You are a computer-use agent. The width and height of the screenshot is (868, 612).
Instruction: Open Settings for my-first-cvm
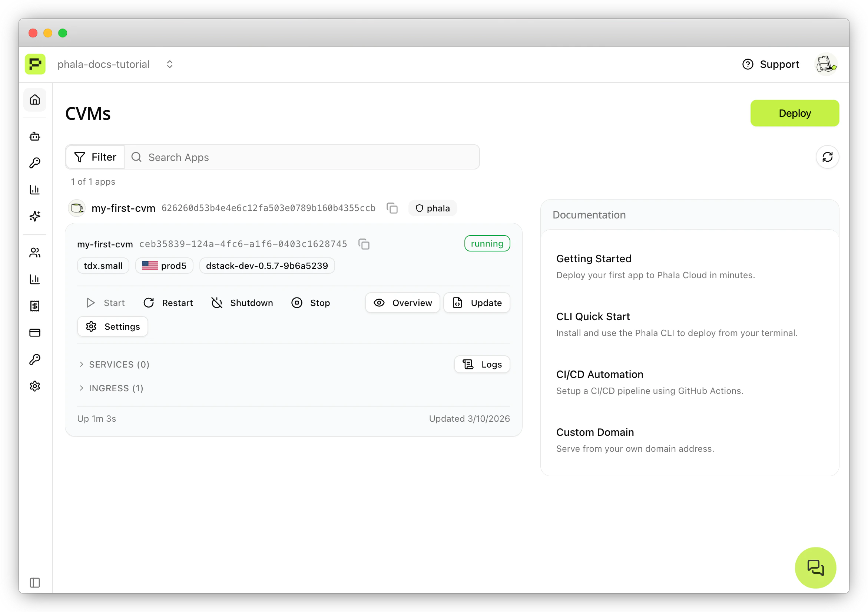click(x=112, y=326)
